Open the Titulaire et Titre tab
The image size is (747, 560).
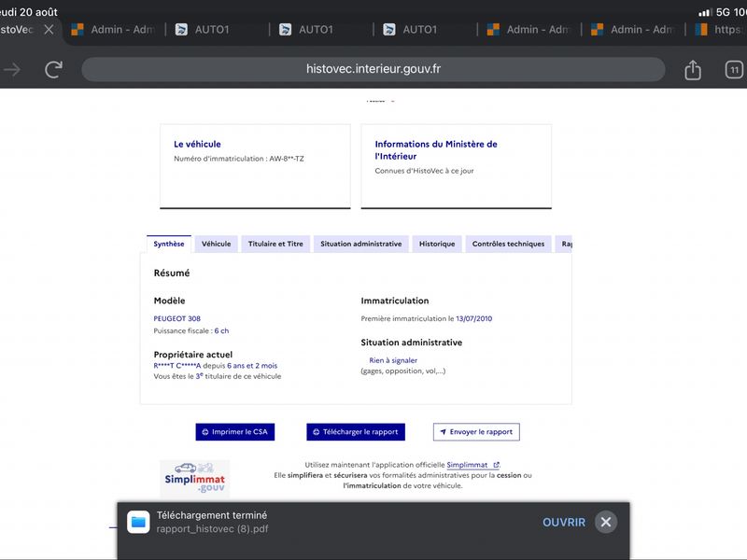coord(275,244)
